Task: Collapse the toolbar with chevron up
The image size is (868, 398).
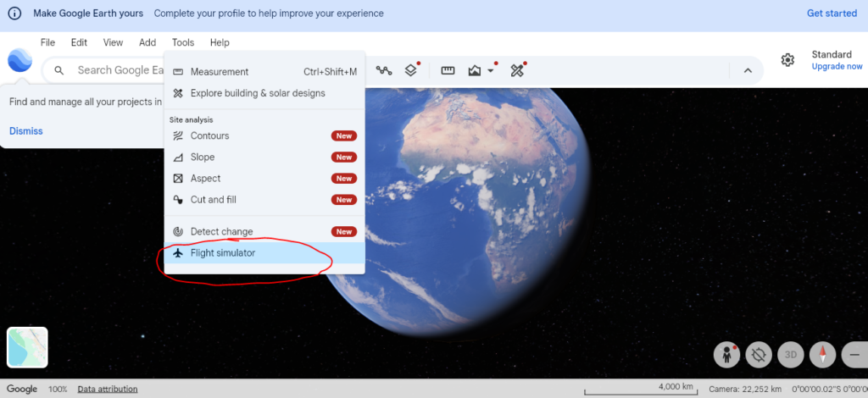Action: tap(748, 70)
